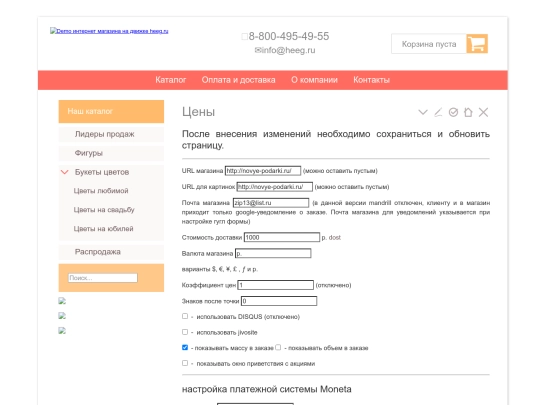
Task: Click the info@heeg.ru email
Action: pos(288,50)
